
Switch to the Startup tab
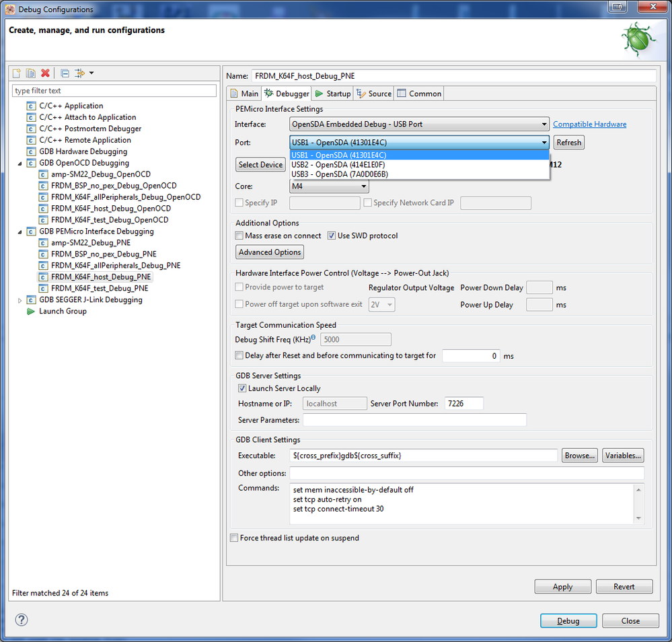[x=333, y=94]
